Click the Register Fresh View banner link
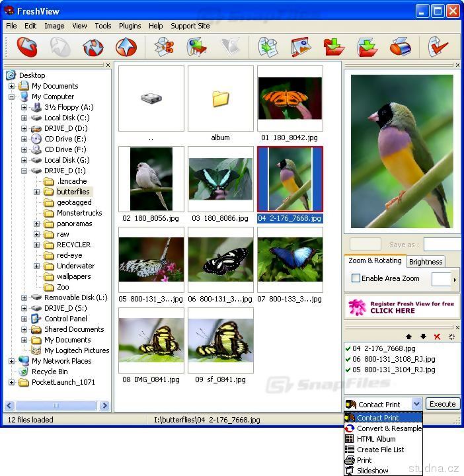The image size is (464, 476). pyautogui.click(x=401, y=307)
